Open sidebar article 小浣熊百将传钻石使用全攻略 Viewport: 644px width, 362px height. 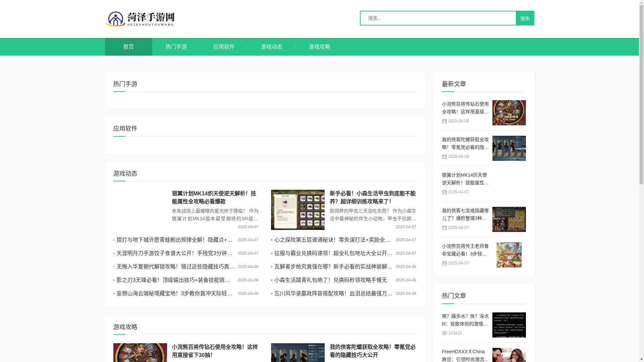point(465,108)
